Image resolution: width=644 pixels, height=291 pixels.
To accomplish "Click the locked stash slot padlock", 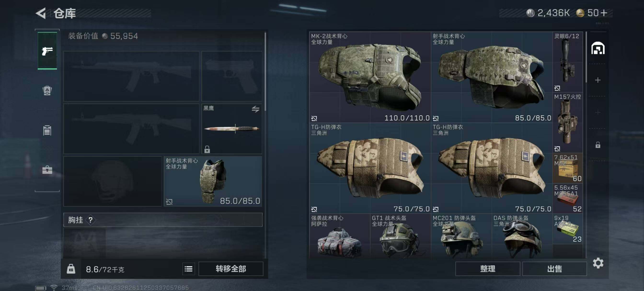I will pyautogui.click(x=598, y=145).
